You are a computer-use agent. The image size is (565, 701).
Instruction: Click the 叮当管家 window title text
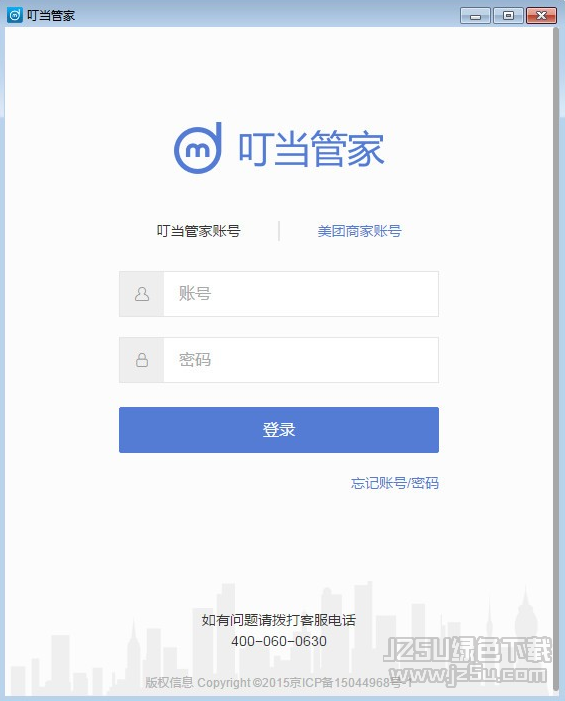(x=51, y=16)
